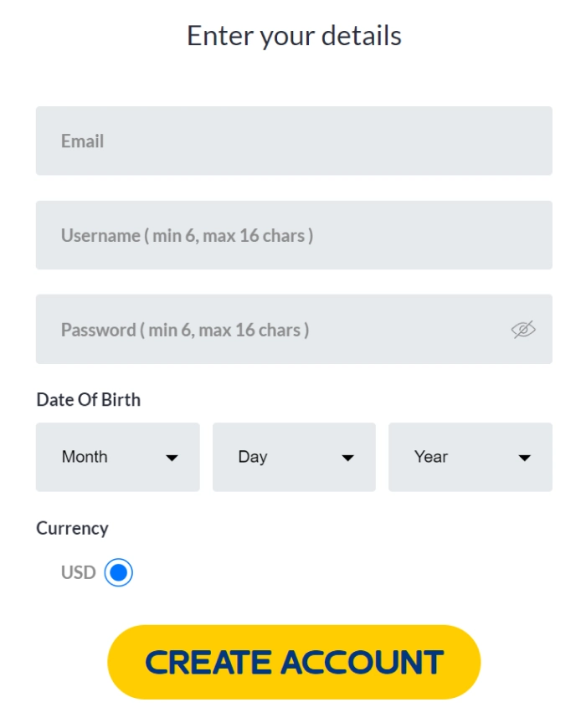Image resolution: width=586 pixels, height=728 pixels.
Task: Focus the Username input field
Action: click(x=293, y=235)
